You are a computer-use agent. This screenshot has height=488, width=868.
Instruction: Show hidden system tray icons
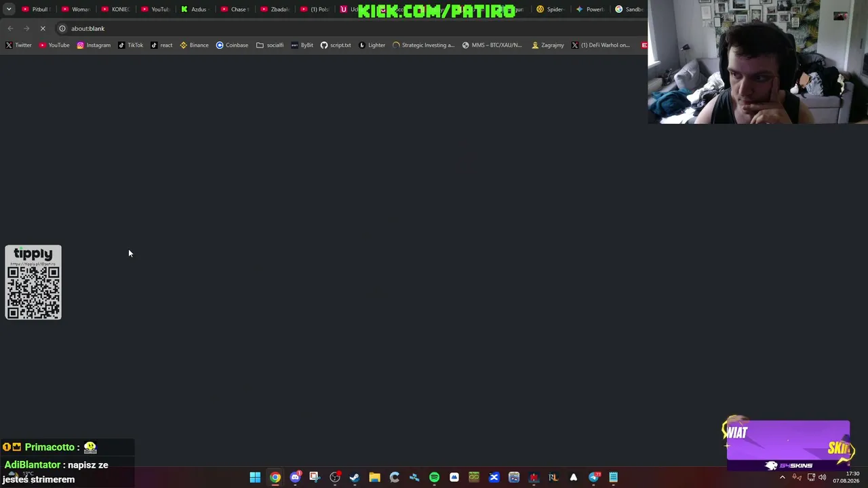point(783,477)
